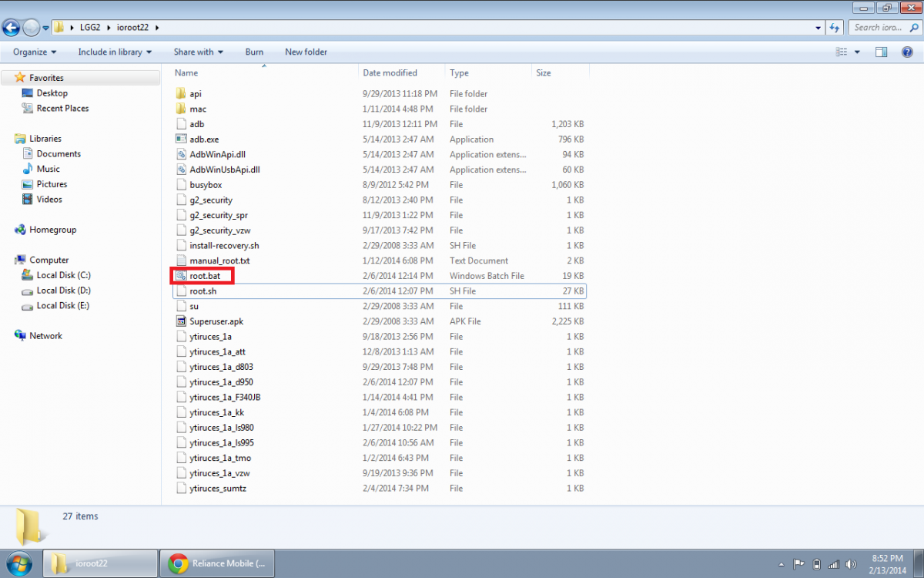924x578 pixels.
Task: Click the Windows Start orb
Action: 18,563
